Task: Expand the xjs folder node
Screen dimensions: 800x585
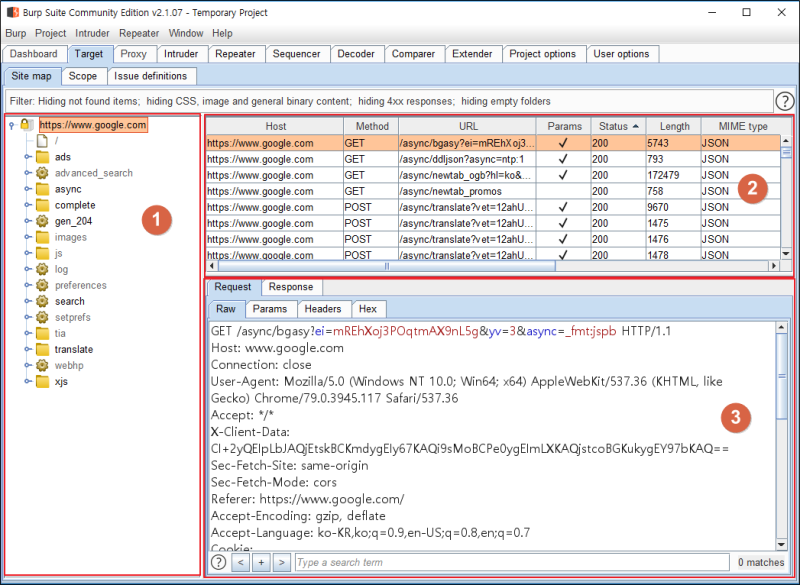Action: tap(28, 381)
